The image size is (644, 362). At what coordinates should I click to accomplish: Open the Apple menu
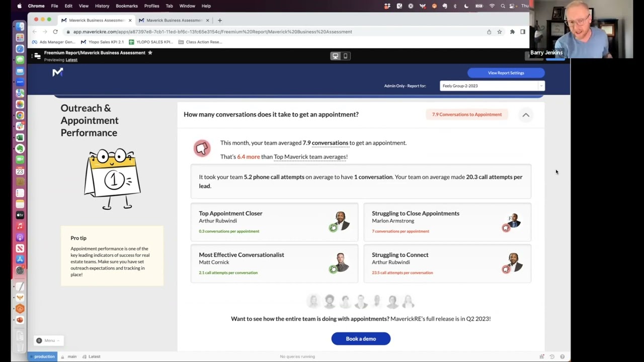coord(20,6)
